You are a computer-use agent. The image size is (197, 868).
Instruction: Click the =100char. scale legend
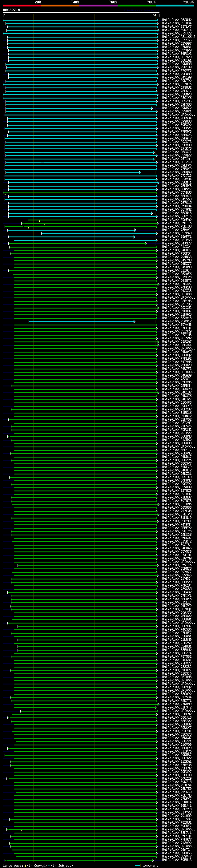[147, 865]
